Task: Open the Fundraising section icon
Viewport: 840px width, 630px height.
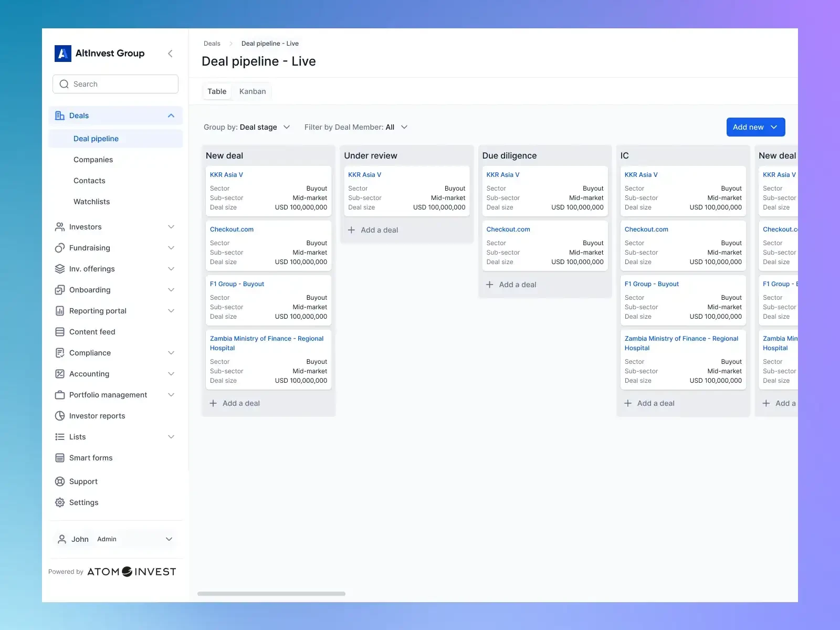Action: (59, 247)
